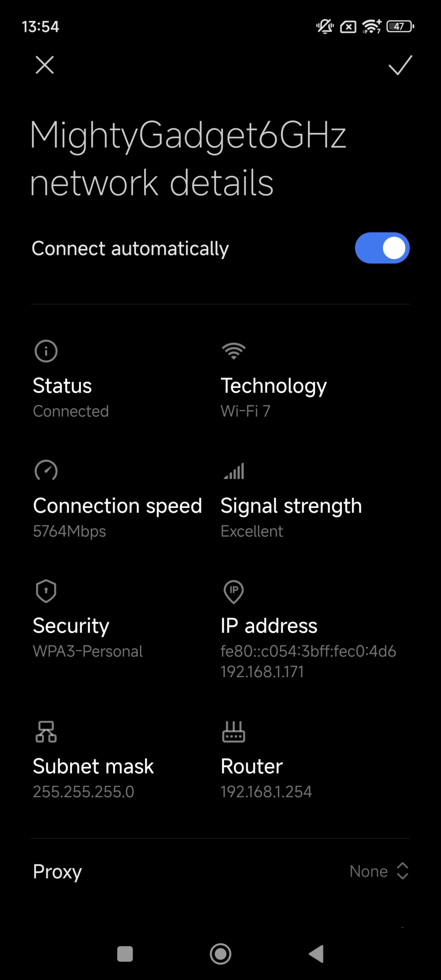Close network details with the X
The image size is (441, 980).
(44, 65)
